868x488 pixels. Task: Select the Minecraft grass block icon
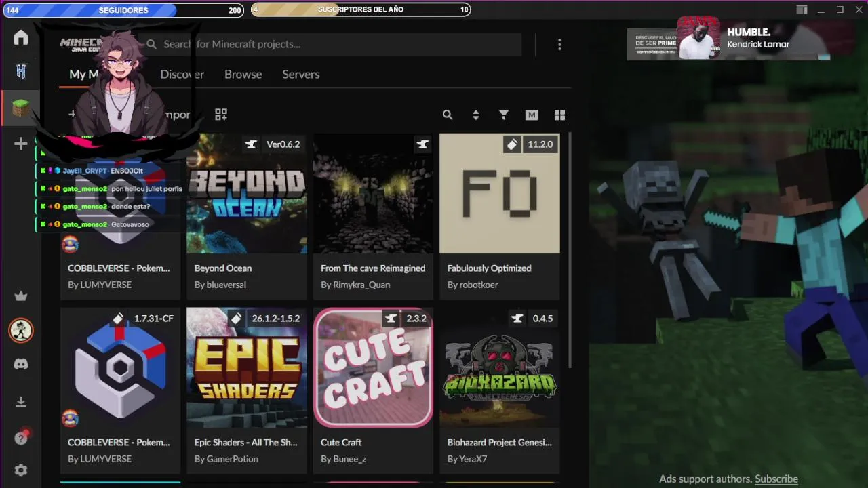point(21,107)
